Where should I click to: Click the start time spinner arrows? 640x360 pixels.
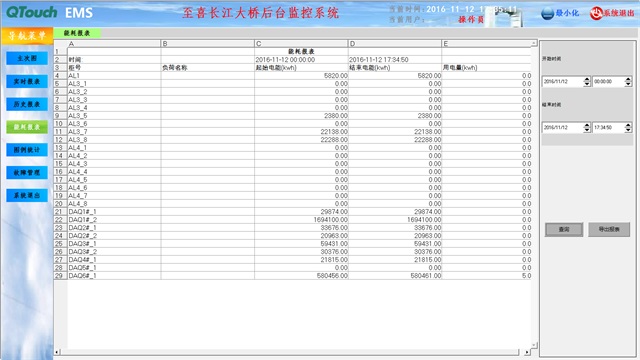[x=628, y=82]
